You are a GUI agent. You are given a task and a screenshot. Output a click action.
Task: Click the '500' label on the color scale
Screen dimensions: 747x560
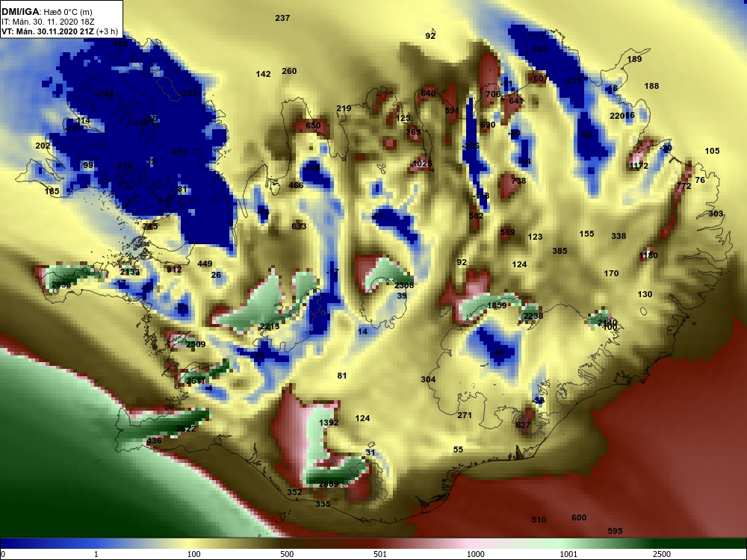click(287, 554)
